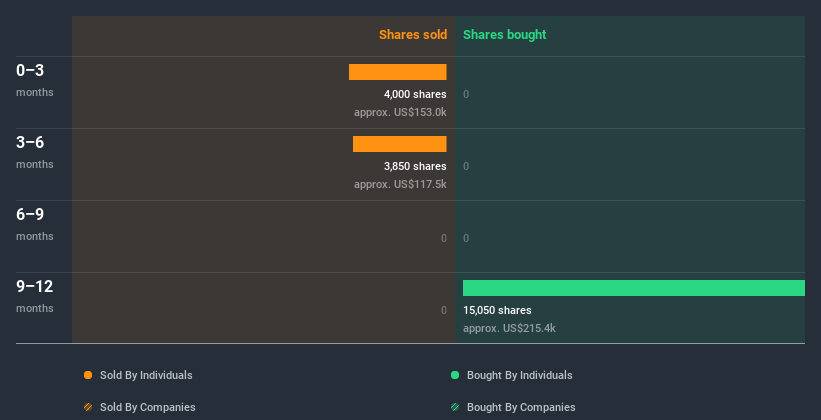Click the orange bar for 0–3 months
The width and height of the screenshot is (821, 420).
point(398,72)
